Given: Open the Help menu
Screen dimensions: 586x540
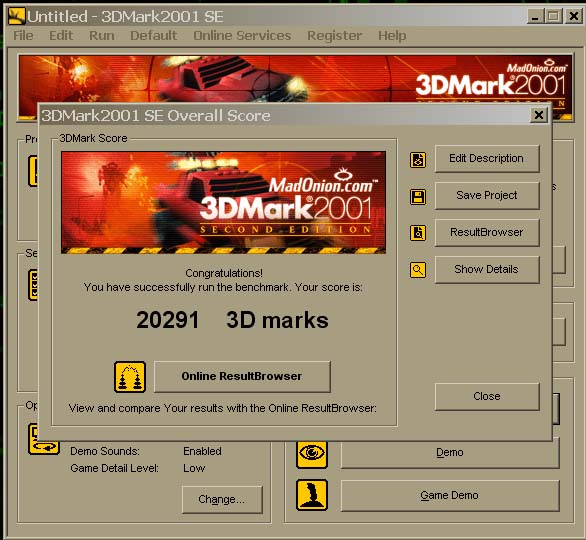Looking at the screenshot, I should 392,36.
